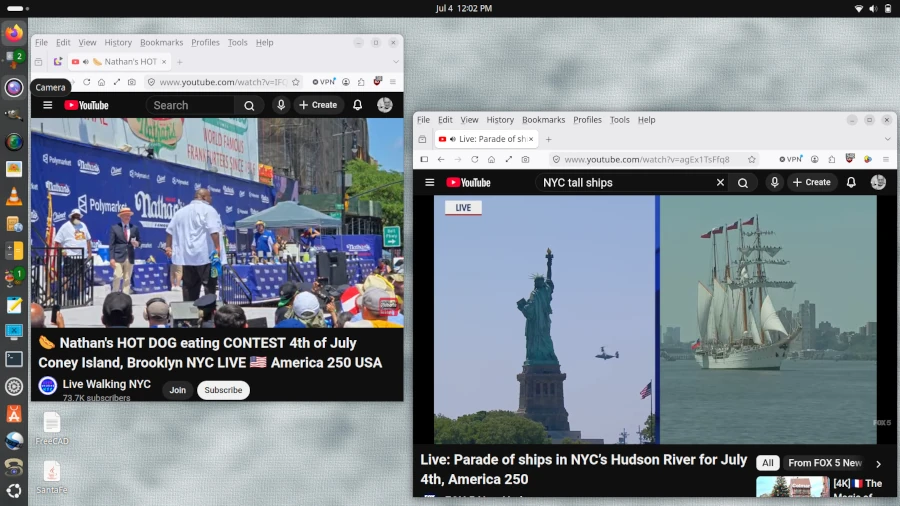Select the All filter chip
This screenshot has height=506, width=900.
pyautogui.click(x=767, y=463)
